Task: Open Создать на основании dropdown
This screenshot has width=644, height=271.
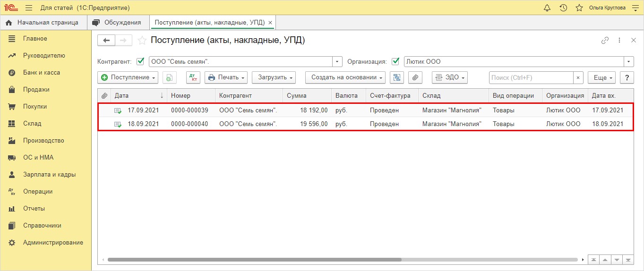Action: tap(345, 77)
